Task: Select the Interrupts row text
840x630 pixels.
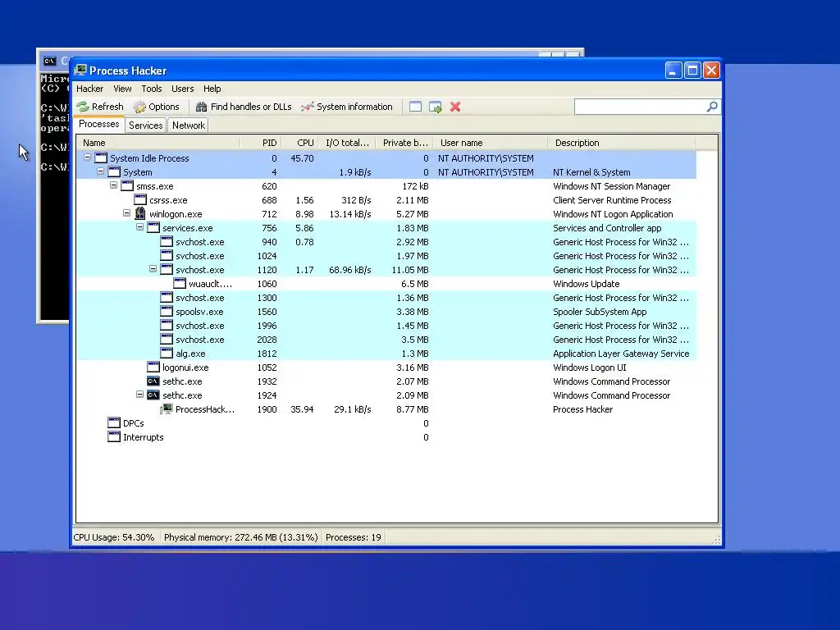Action: pos(143,437)
